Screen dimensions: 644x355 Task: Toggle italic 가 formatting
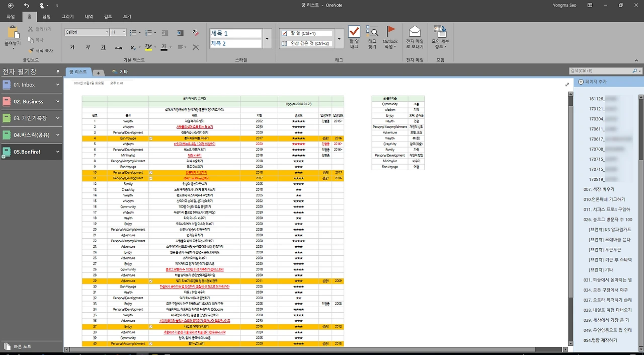[x=88, y=47]
